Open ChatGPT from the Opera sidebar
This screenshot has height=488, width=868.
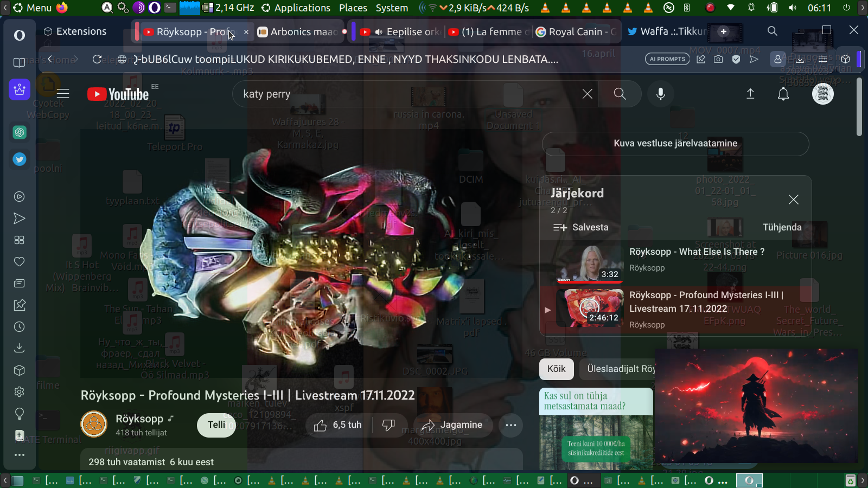click(x=20, y=132)
